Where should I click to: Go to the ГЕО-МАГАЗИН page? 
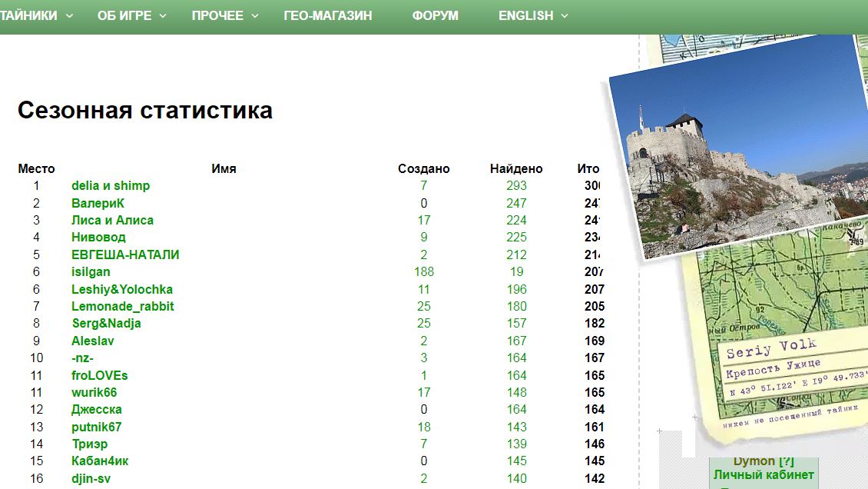pos(328,16)
